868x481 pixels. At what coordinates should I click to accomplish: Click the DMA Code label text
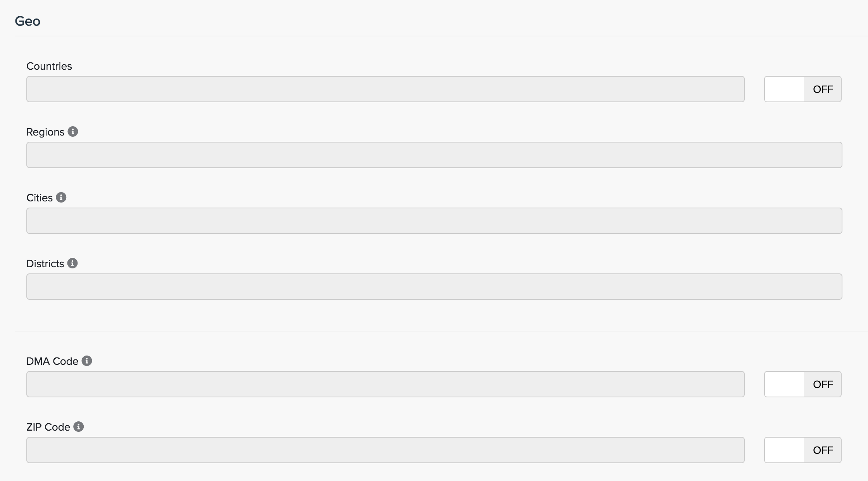(52, 361)
